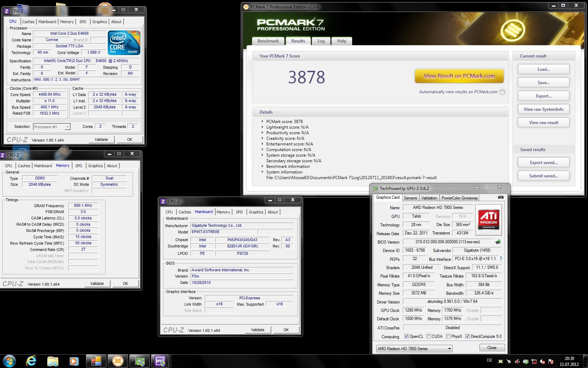Open the AMD Radeon HD 7900 Series dropdown

click(x=414, y=348)
